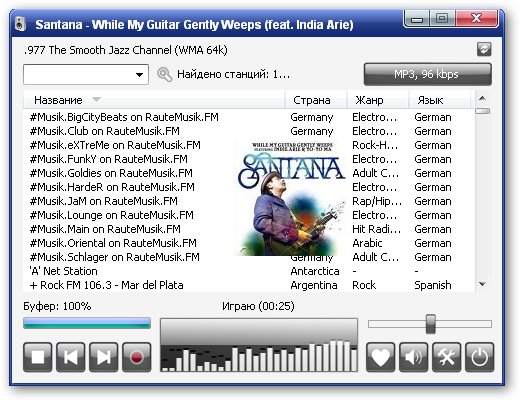
Task: Add station to favorites with heart icon
Action: [x=381, y=357]
